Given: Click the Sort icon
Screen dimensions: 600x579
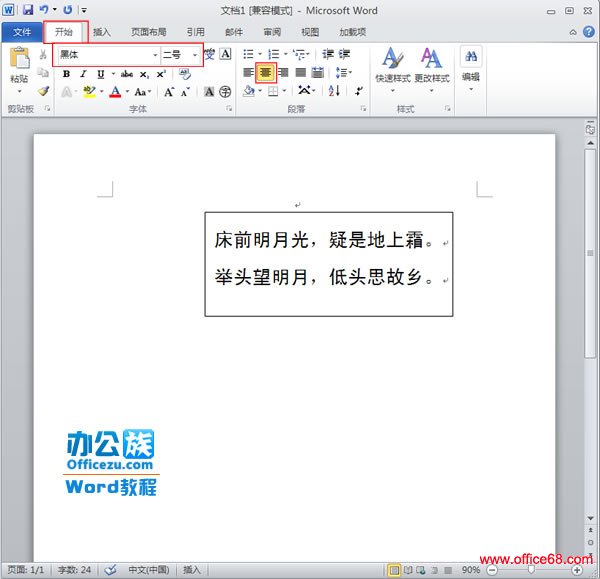Looking at the screenshot, I should click(334, 91).
